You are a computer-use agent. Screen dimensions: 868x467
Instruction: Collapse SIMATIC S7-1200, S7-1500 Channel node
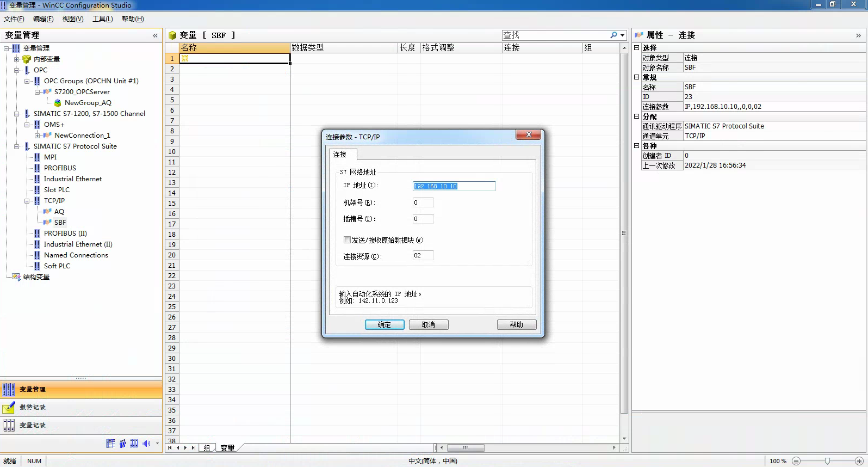point(16,113)
